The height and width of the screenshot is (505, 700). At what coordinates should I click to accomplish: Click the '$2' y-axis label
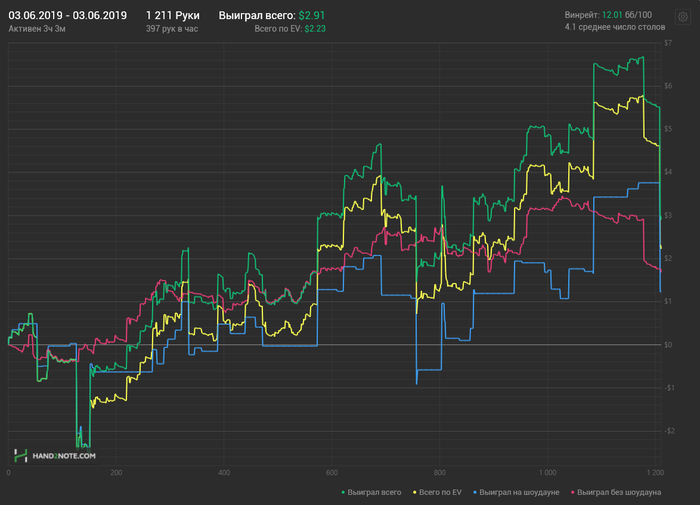coord(668,259)
